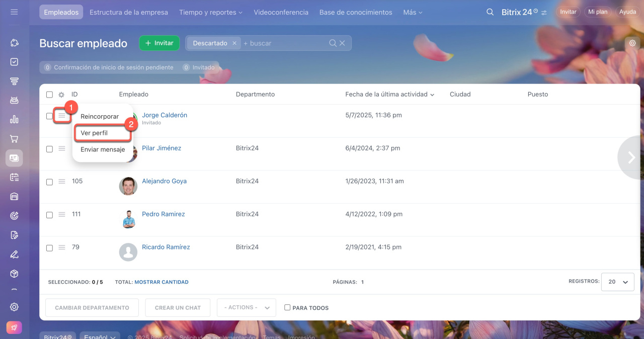The width and height of the screenshot is (644, 339).
Task: Open row menu for Ricardo Ramírez
Action: [62, 247]
